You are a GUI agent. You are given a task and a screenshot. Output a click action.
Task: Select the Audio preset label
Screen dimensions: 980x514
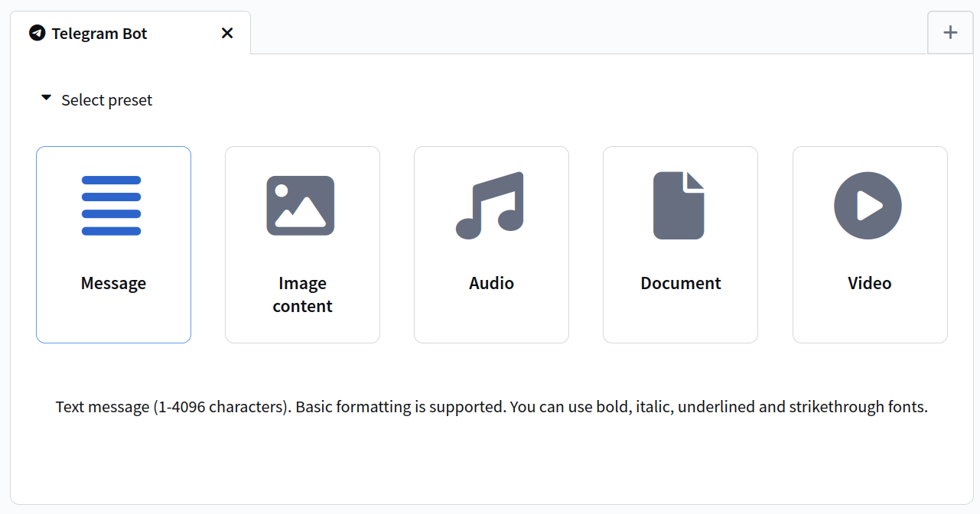click(x=491, y=283)
